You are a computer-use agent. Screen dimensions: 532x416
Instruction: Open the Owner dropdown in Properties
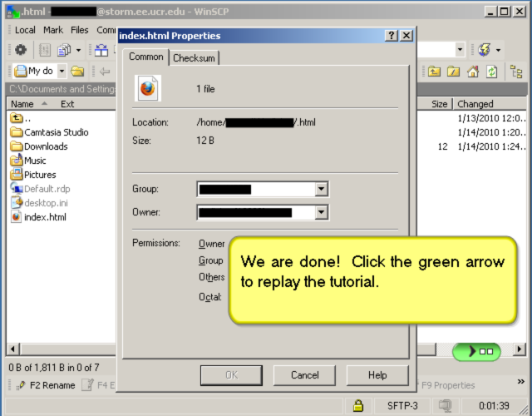321,213
